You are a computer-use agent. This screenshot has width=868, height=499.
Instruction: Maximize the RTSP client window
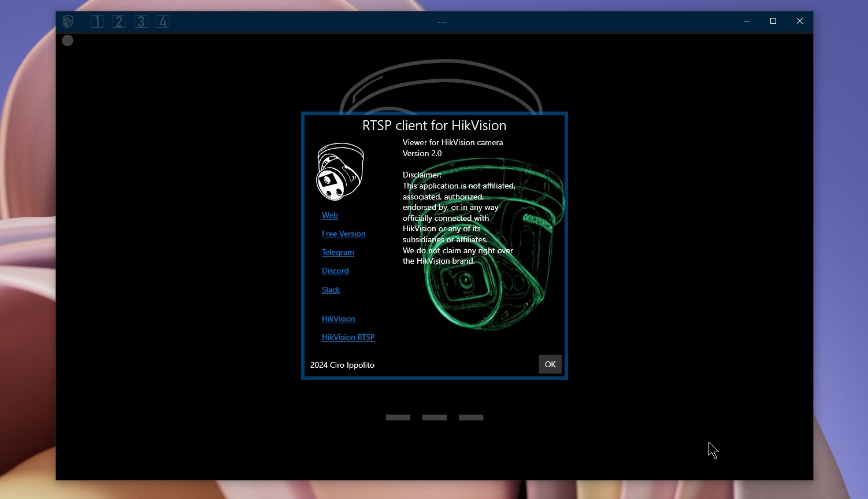click(x=773, y=21)
